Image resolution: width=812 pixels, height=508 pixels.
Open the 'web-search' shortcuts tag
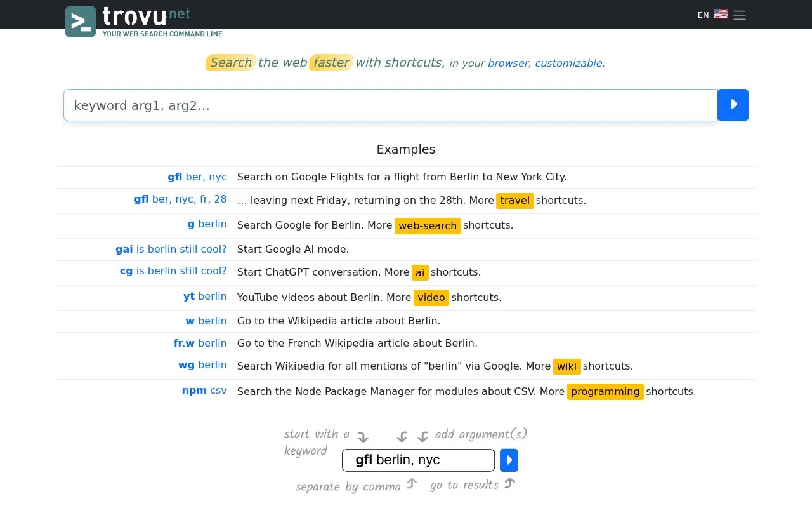[x=428, y=225]
